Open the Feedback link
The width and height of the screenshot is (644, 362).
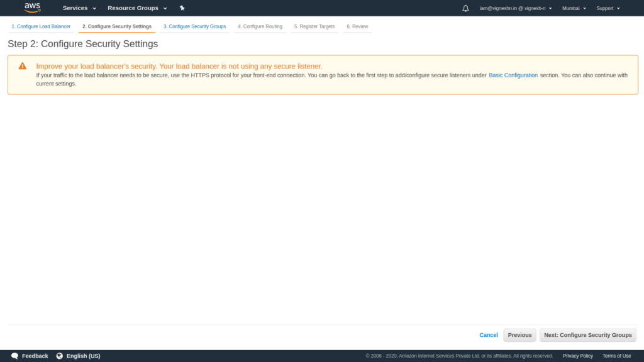35,356
